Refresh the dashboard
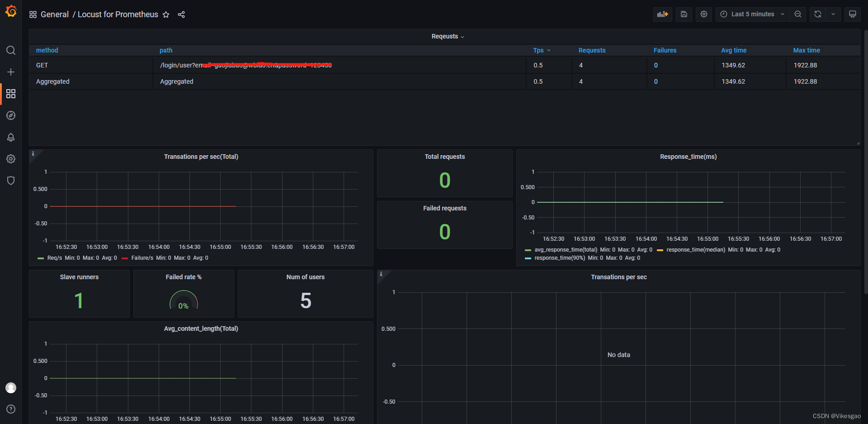 [x=818, y=14]
